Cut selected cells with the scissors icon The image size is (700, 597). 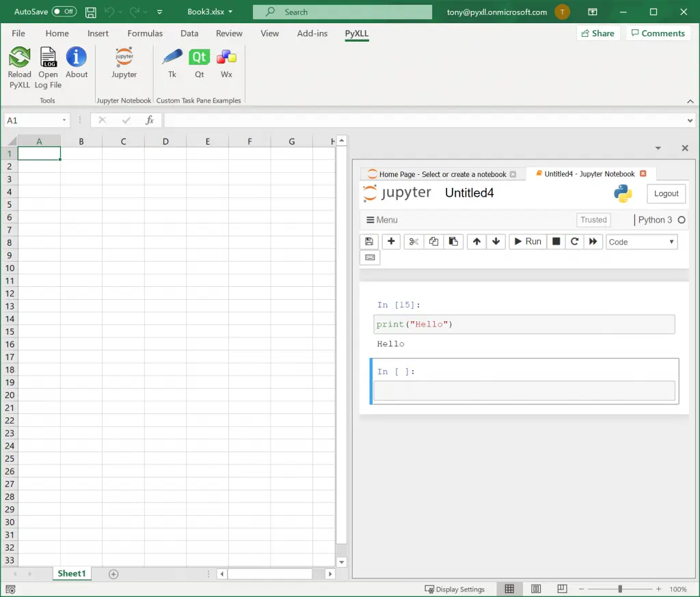click(x=414, y=241)
